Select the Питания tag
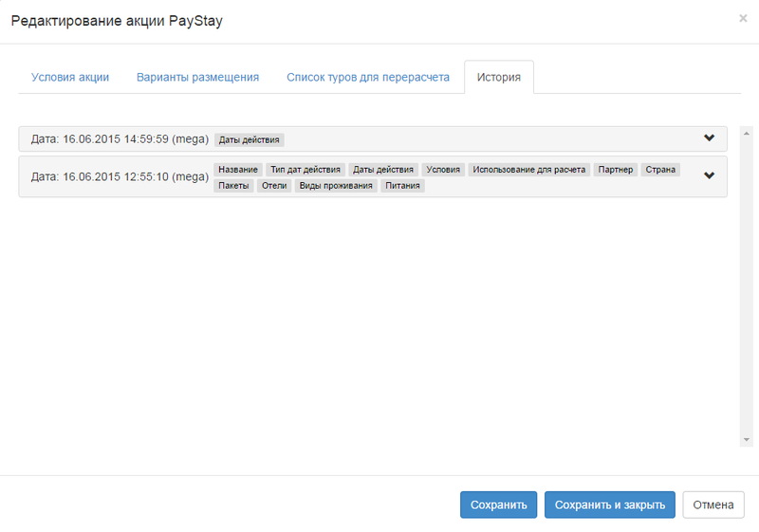Viewport: 759px width, 532px height. [x=403, y=186]
